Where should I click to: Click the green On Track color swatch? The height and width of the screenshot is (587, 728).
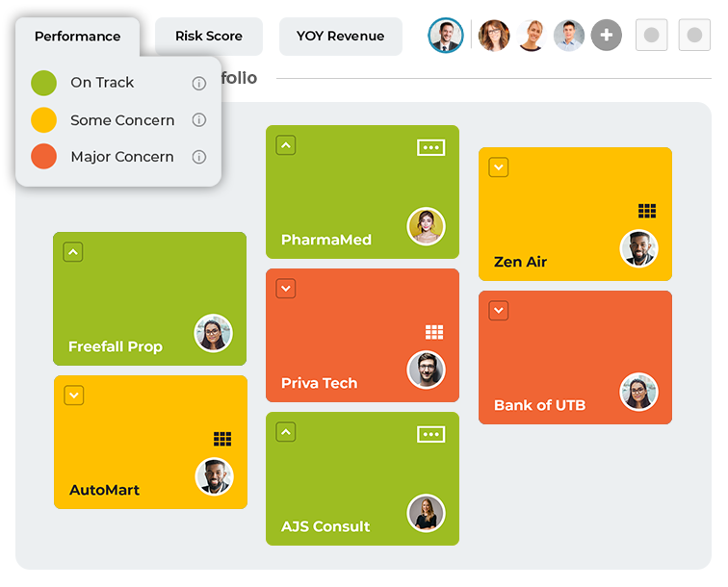click(43, 83)
